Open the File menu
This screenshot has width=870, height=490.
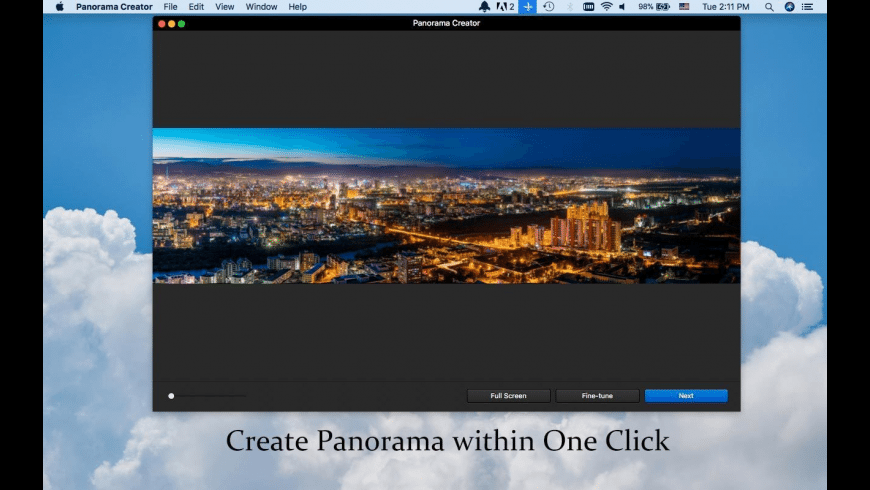[170, 7]
